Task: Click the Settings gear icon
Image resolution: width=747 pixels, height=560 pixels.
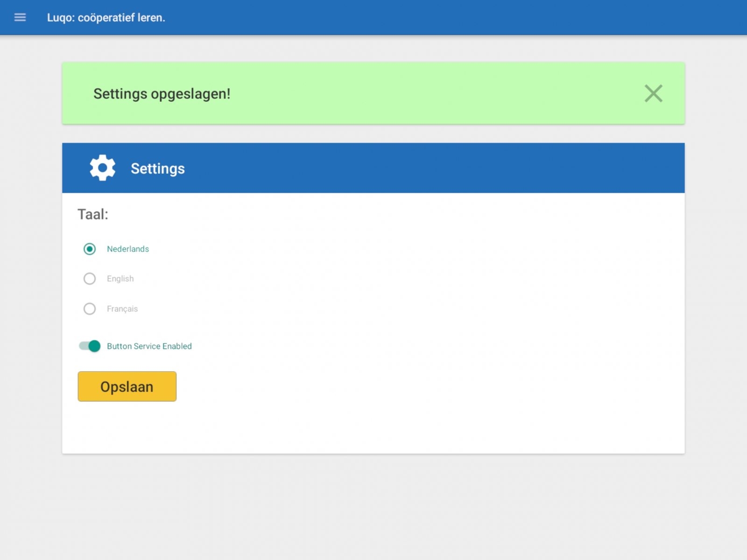Action: [x=103, y=168]
